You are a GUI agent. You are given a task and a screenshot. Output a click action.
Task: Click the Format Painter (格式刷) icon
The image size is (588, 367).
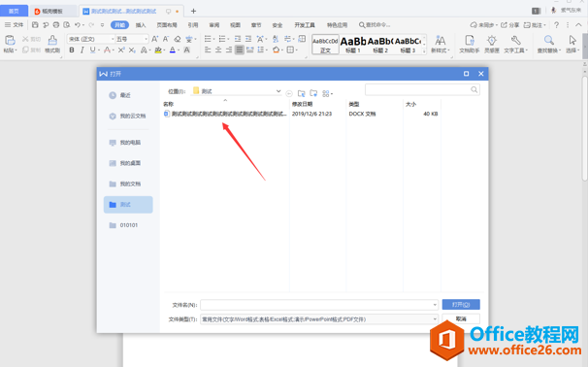tap(52, 40)
